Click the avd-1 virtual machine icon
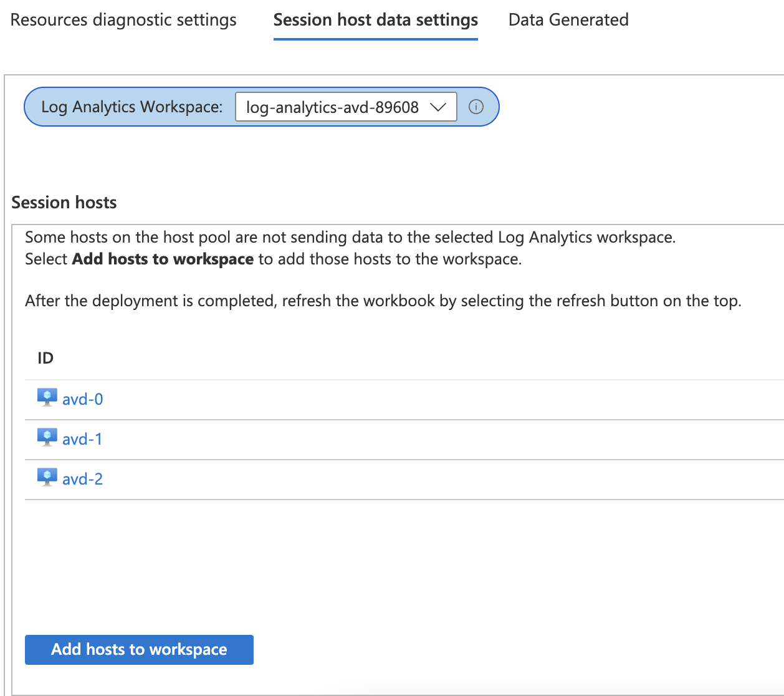Screen dimensions: 784x696 tap(47, 438)
